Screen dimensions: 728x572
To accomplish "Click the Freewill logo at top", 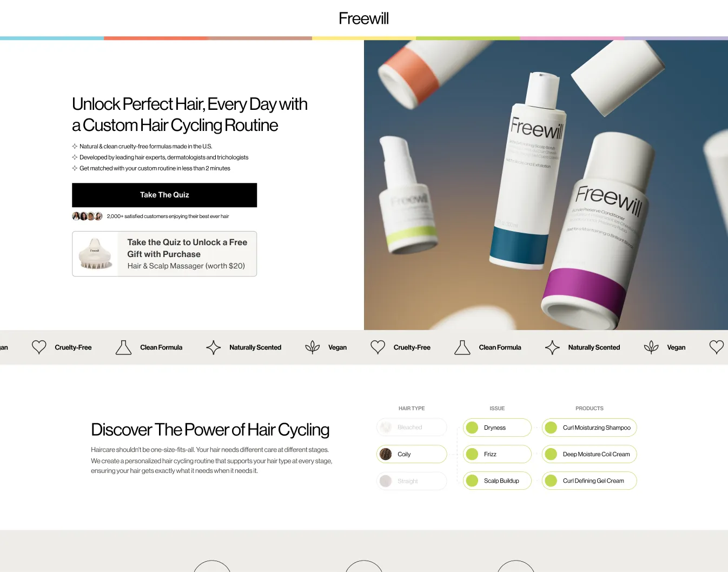I will tap(363, 18).
